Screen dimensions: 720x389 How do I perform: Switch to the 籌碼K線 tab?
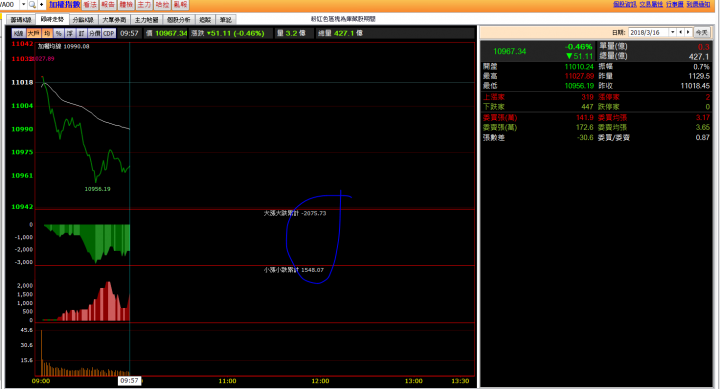click(x=21, y=20)
